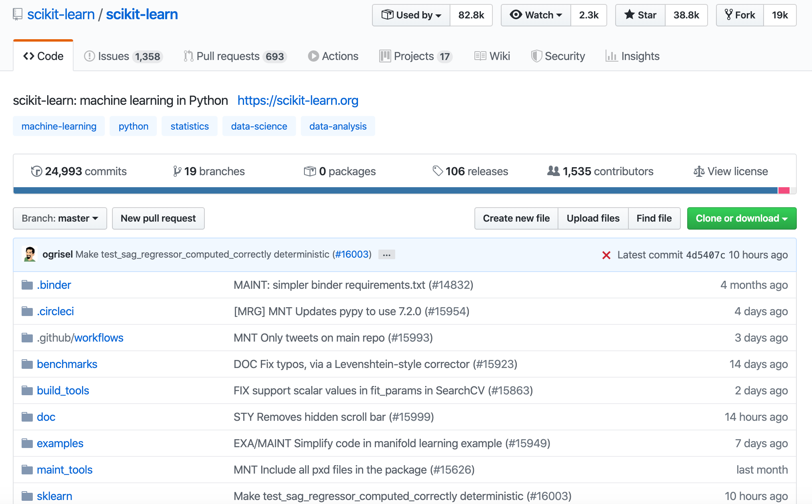Click Upload files button
Screen dimensions: 812x504
pos(593,218)
